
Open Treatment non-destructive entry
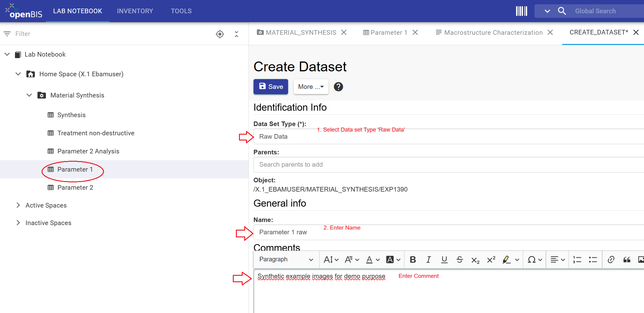point(96,133)
